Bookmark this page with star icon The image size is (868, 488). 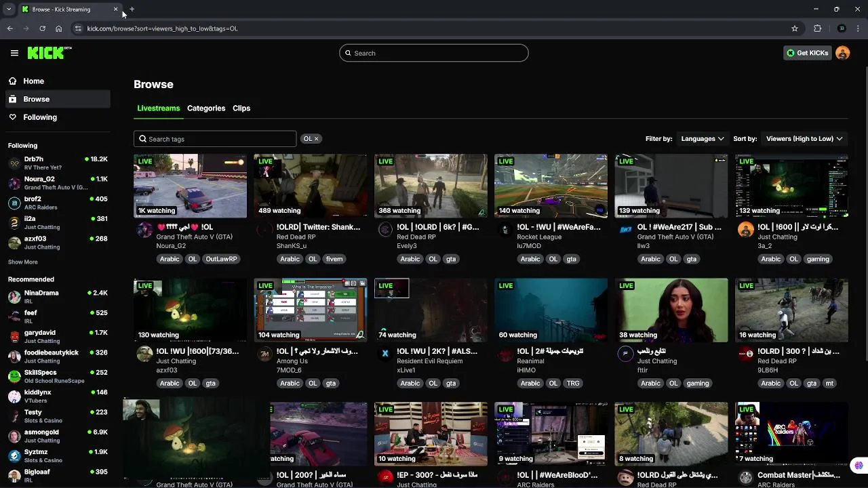pyautogui.click(x=795, y=28)
